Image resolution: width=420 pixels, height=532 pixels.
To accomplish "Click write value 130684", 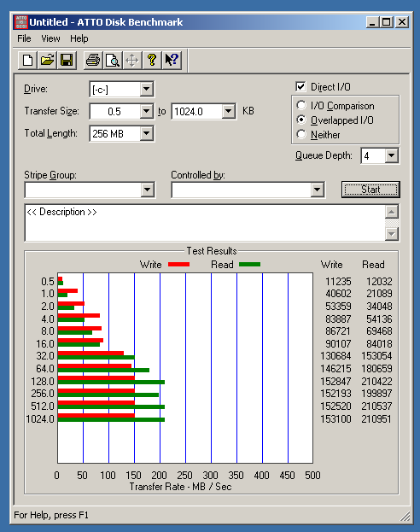I will tap(335, 356).
